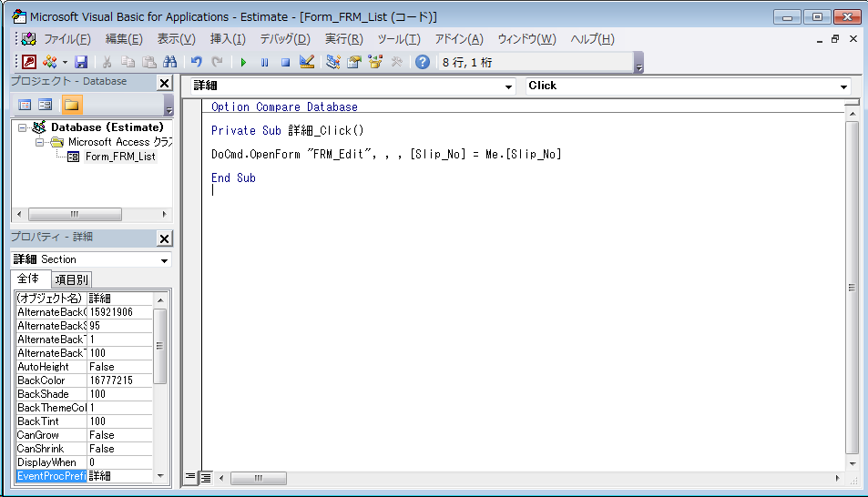Viewport: 868px width, 497px height.
Task: Click the Break pause icon
Action: point(265,63)
